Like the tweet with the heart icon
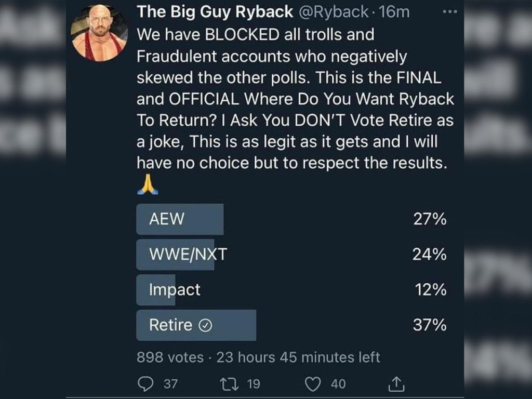Image resolution: width=532 pixels, height=399 pixels. pos(312,384)
